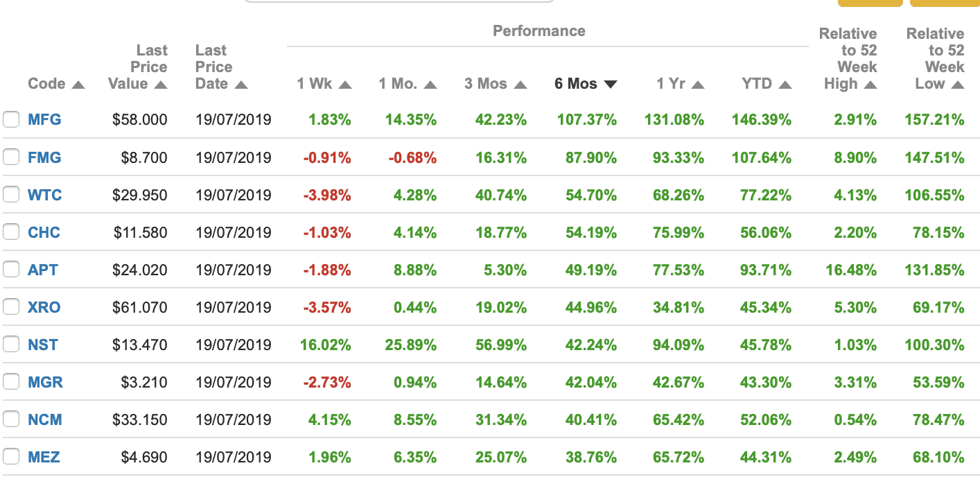980x477 pixels.
Task: Sort by Relative to 52 Week High arrow
Action: (x=870, y=85)
